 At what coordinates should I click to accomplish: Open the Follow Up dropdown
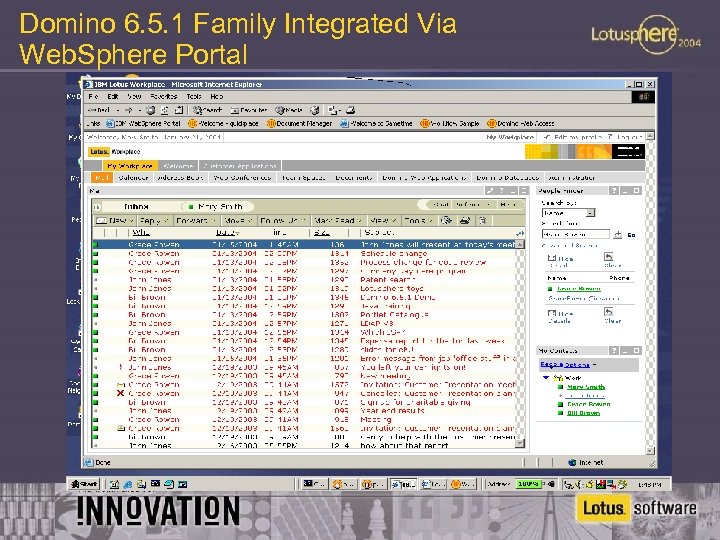(x=283, y=220)
